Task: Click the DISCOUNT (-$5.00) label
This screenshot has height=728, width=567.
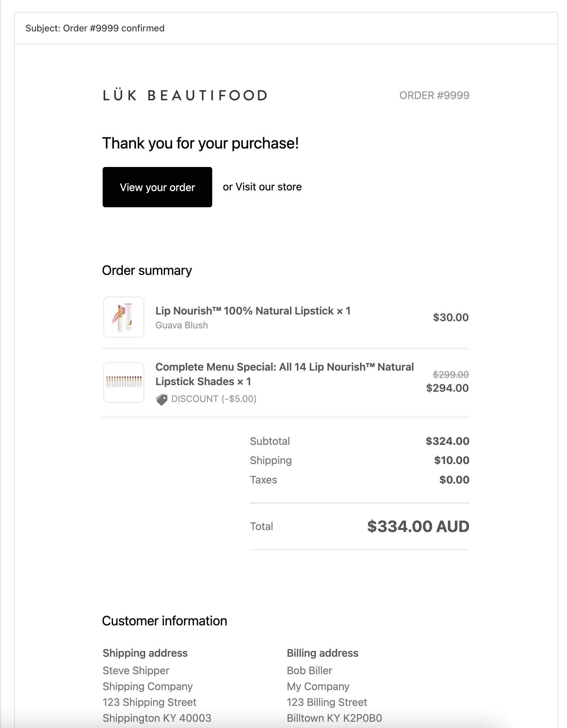Action: pos(214,399)
